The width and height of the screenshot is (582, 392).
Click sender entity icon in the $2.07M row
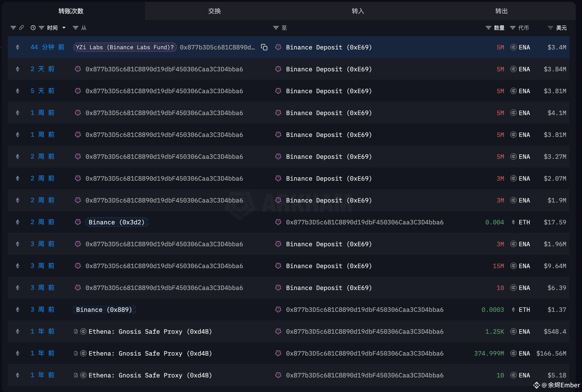click(x=78, y=178)
